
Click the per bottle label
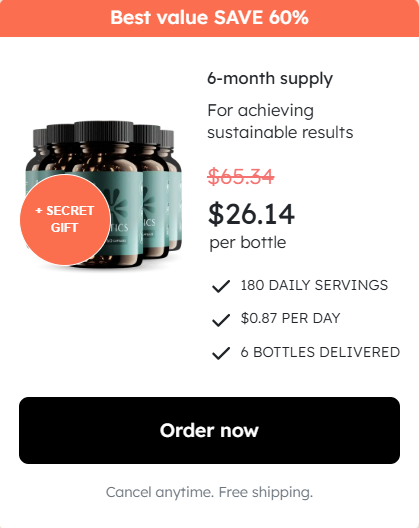(x=248, y=242)
